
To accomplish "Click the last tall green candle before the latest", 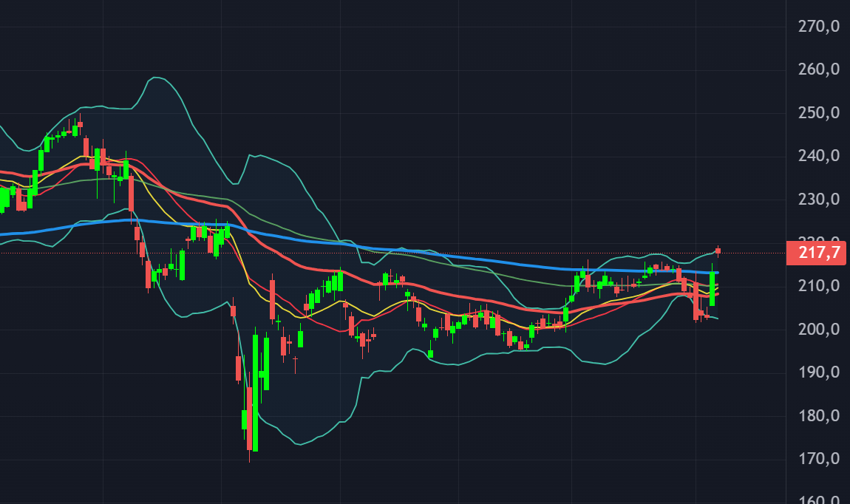I will click(712, 288).
